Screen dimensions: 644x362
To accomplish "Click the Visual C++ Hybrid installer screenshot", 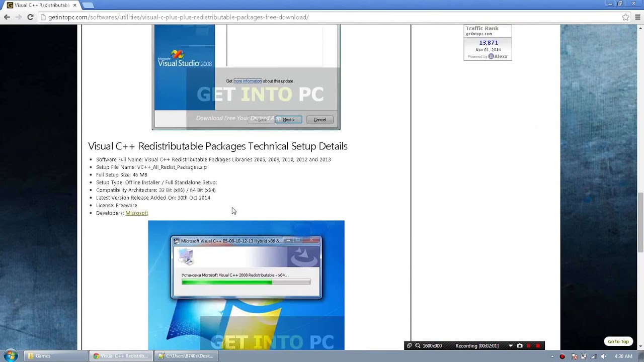I will point(246,285).
